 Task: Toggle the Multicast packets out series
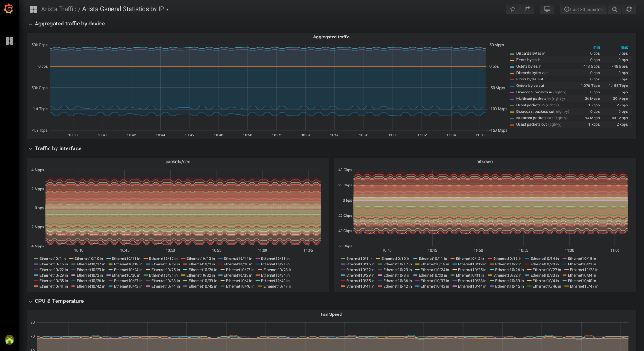click(535, 118)
